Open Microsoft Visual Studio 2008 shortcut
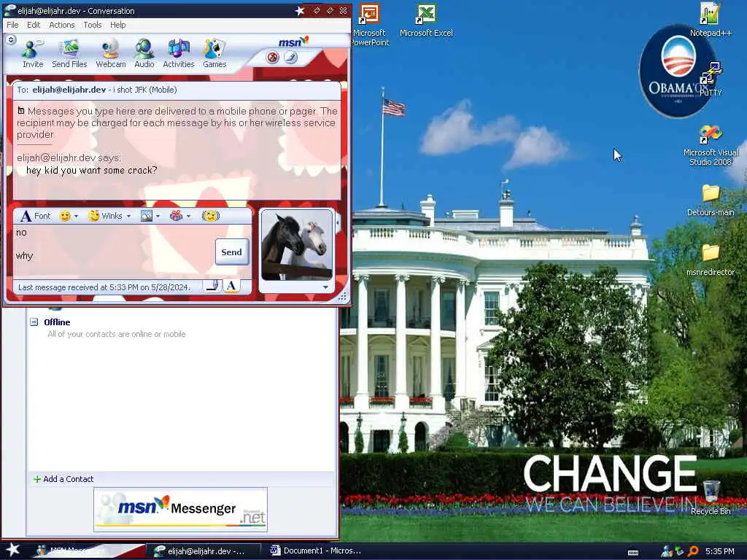This screenshot has height=560, width=747. coord(711,145)
